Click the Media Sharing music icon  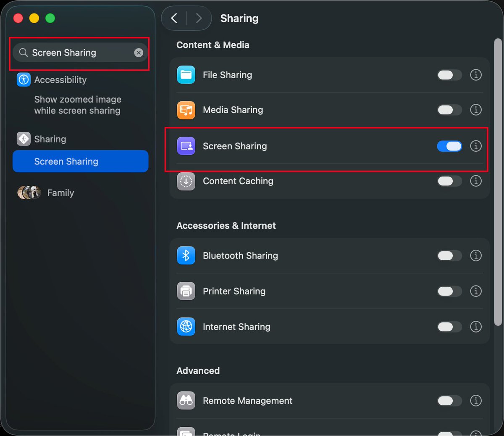pyautogui.click(x=186, y=110)
